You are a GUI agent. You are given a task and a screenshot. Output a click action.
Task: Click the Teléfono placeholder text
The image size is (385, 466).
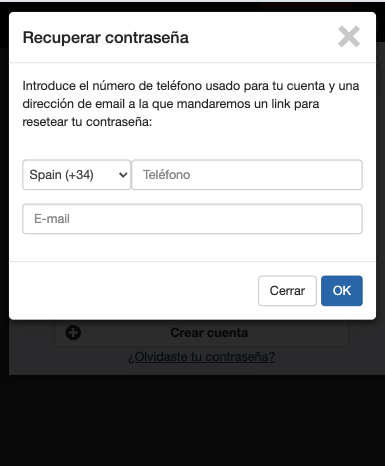(x=166, y=175)
